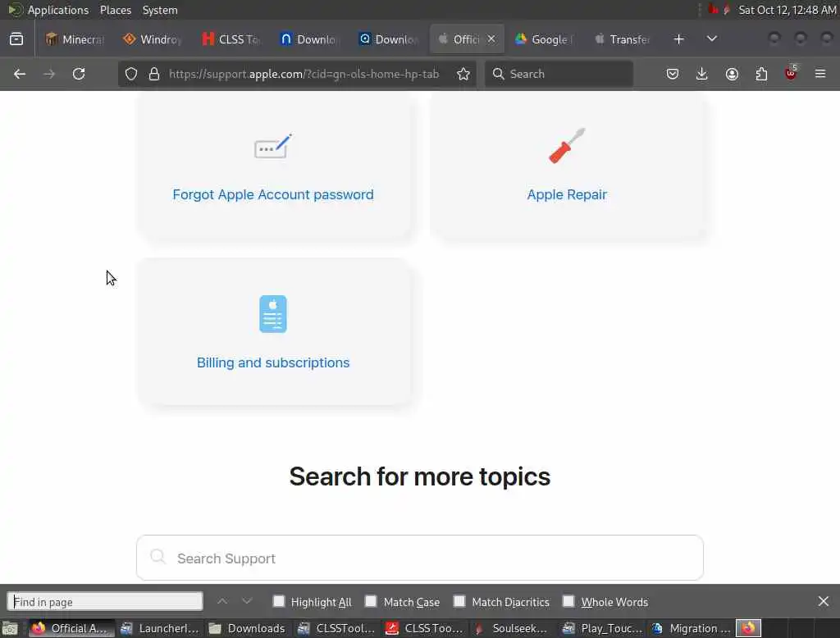Open a new tab with plus button
Screen dimensions: 840x638
click(678, 39)
